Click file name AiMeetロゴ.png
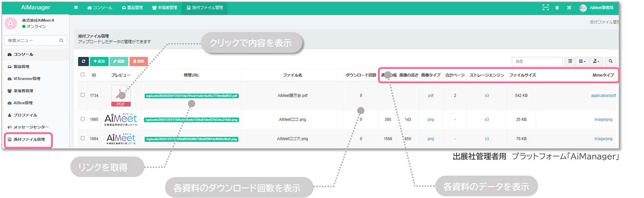Screen dimensions: 644x198 [292, 119]
